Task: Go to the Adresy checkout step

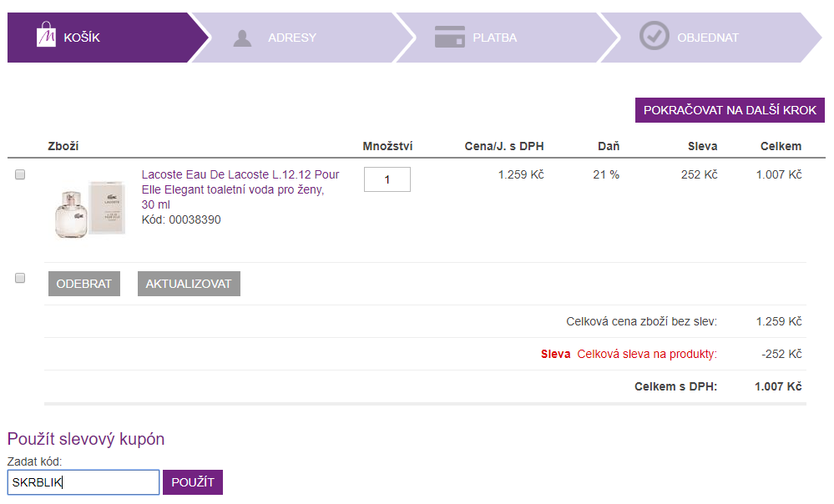Action: 302,38
